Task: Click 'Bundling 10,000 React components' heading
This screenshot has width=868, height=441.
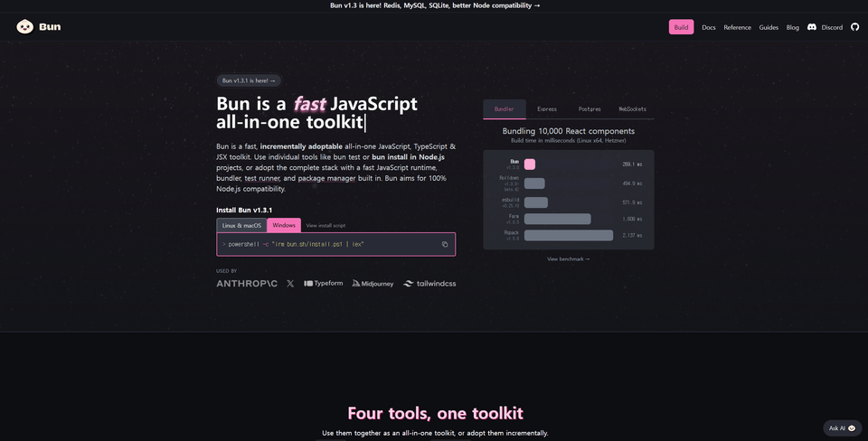Action: coord(569,131)
